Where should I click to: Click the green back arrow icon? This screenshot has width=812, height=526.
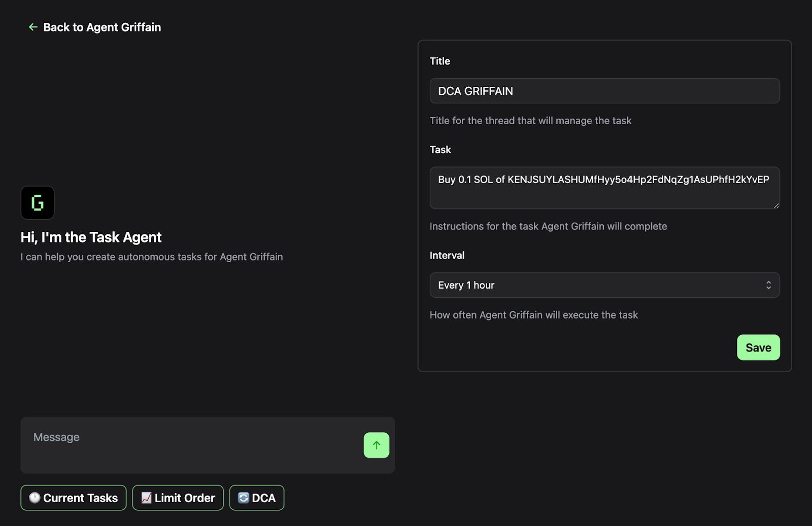(33, 27)
